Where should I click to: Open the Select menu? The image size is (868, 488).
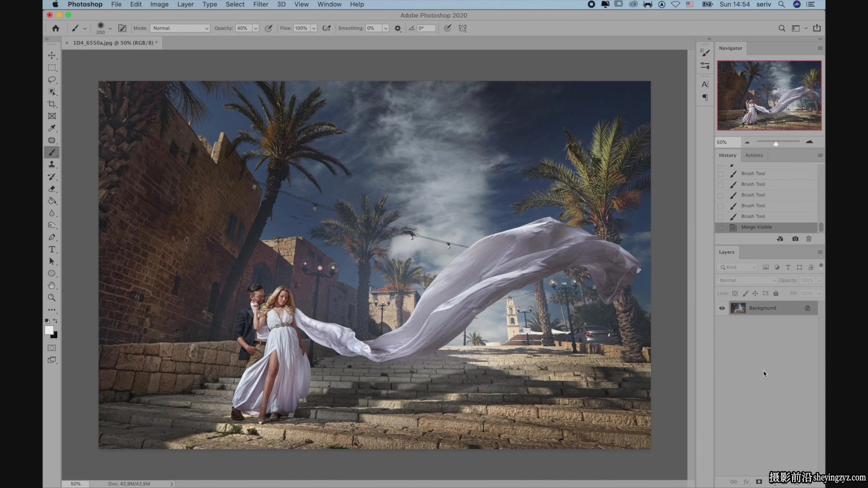tap(235, 4)
